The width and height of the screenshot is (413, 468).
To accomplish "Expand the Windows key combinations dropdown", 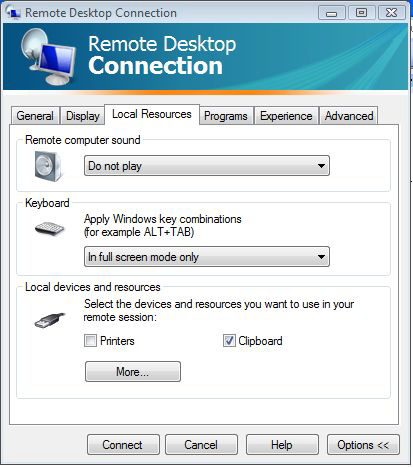I will [x=207, y=257].
